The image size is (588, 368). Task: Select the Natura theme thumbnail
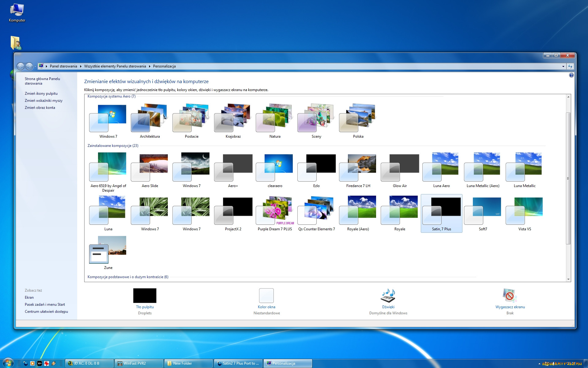pyautogui.click(x=275, y=121)
